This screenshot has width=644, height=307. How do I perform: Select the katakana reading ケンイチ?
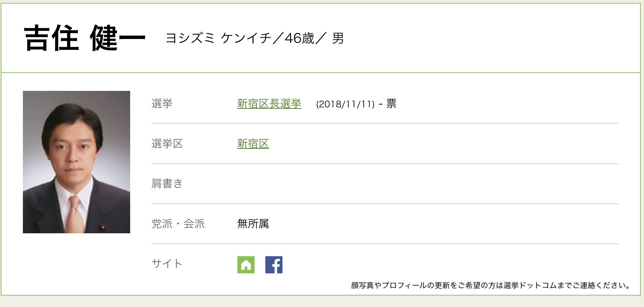point(246,38)
